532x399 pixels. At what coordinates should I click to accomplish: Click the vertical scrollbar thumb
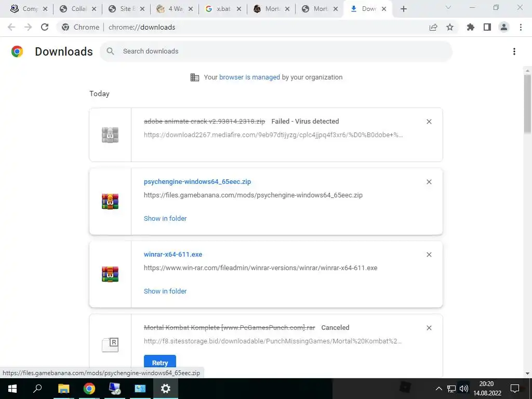tap(527, 103)
